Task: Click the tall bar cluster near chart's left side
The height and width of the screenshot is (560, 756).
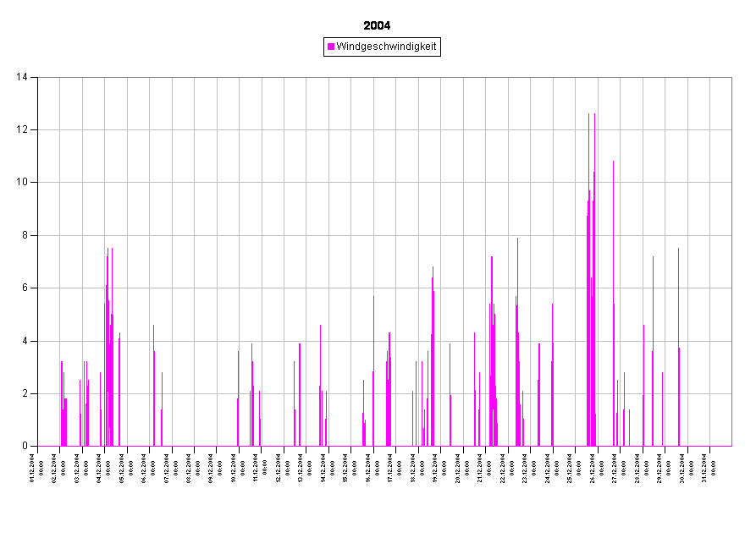Action: click(x=108, y=355)
